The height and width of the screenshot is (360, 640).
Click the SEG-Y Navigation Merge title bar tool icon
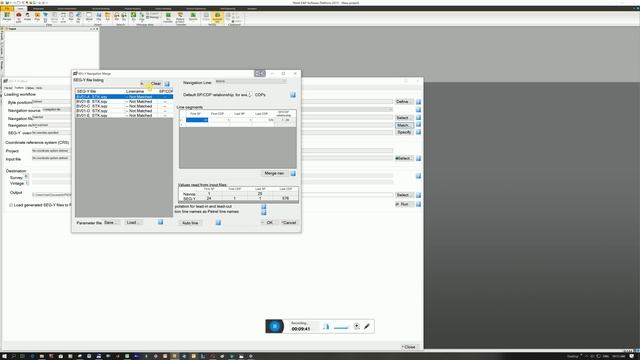click(260, 73)
